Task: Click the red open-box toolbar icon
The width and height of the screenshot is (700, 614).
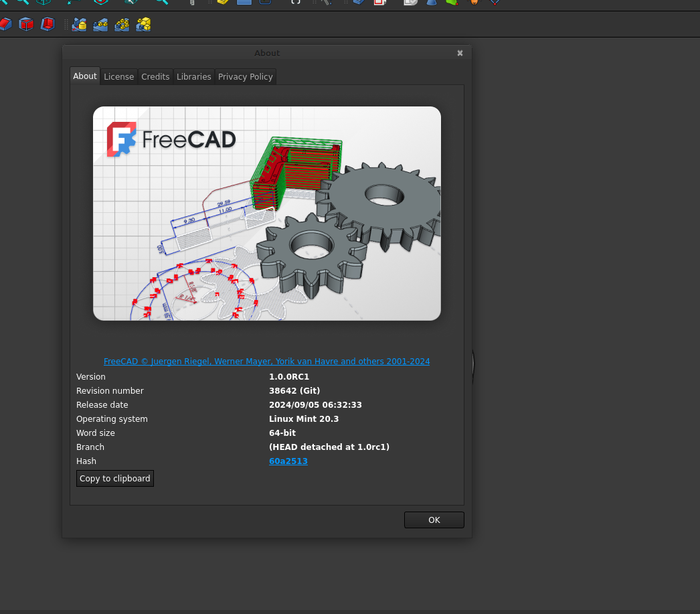Action: [48, 24]
